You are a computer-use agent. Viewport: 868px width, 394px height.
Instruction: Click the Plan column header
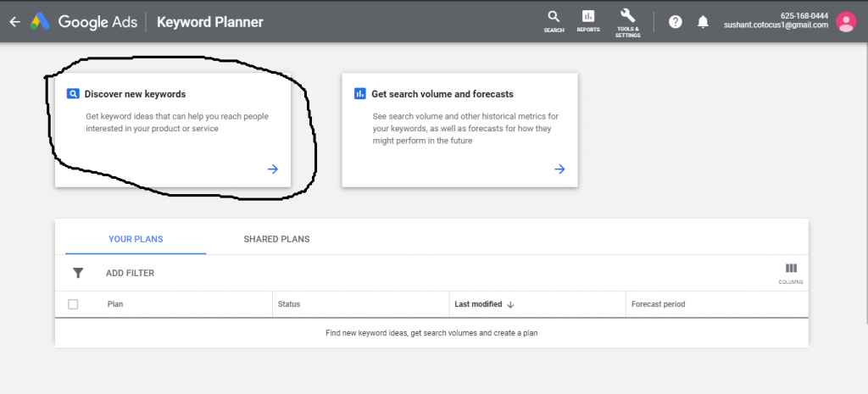115,304
